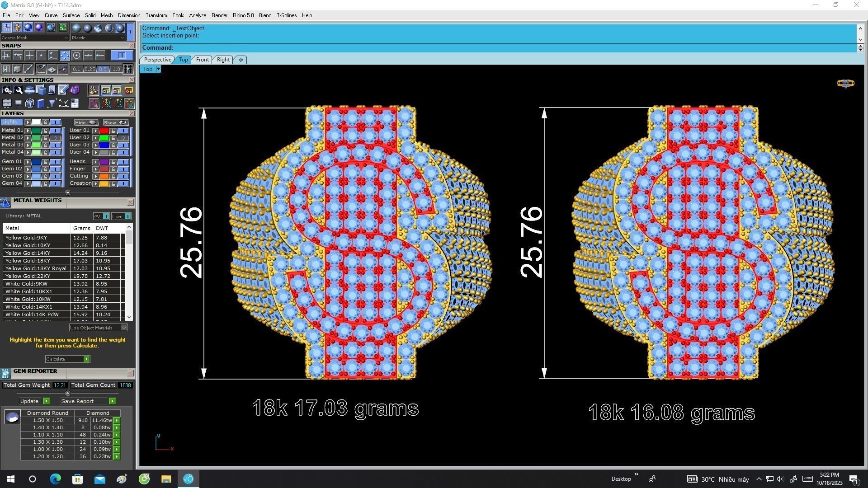The width and height of the screenshot is (868, 488).
Task: Open the blue book library icon
Action: click(41, 103)
